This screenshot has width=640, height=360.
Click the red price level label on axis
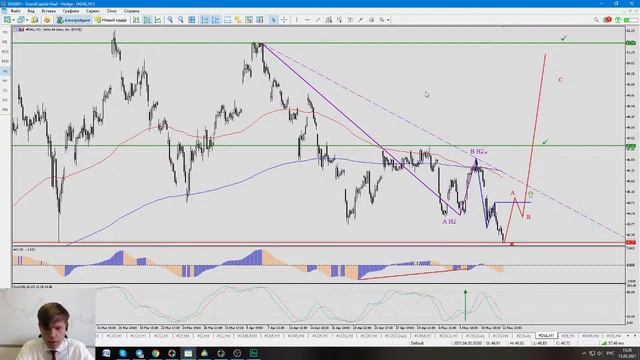tap(631, 242)
